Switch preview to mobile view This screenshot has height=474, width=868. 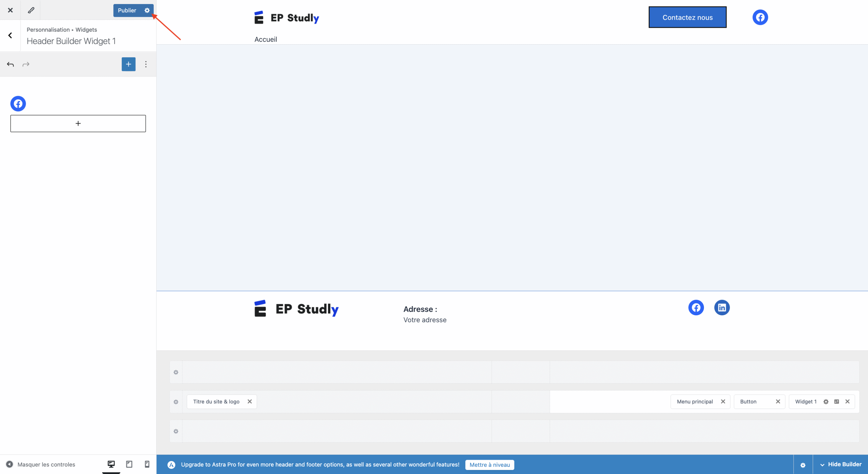click(147, 464)
